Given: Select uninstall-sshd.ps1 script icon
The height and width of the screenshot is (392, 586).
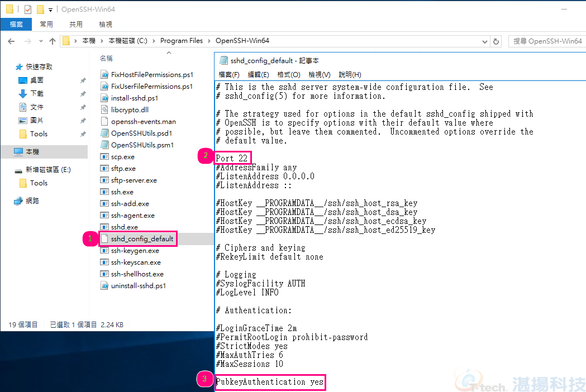Looking at the screenshot, I should (104, 286).
